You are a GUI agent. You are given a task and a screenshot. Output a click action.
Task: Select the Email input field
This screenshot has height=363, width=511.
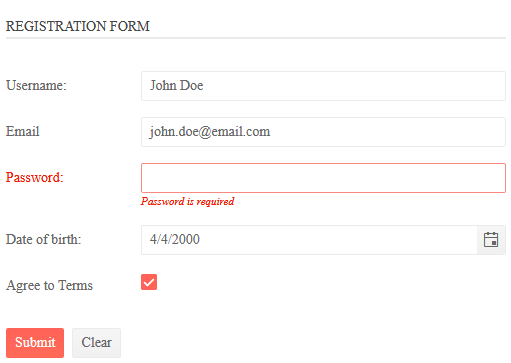323,132
